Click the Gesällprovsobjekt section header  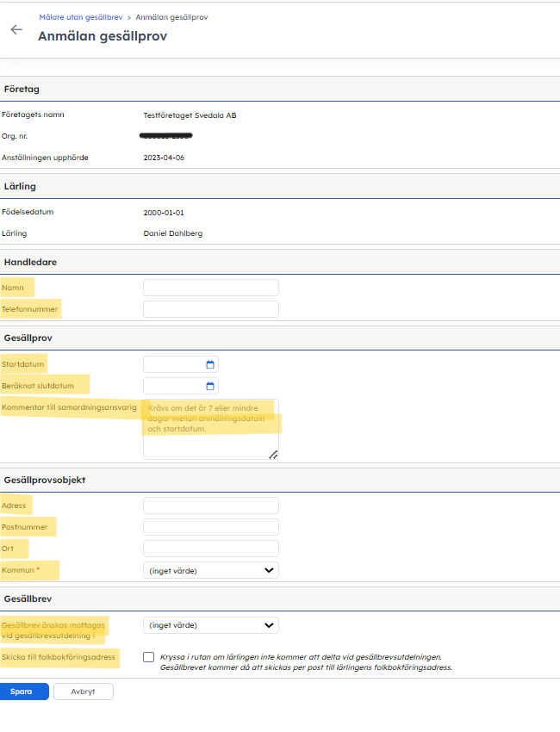(x=45, y=480)
